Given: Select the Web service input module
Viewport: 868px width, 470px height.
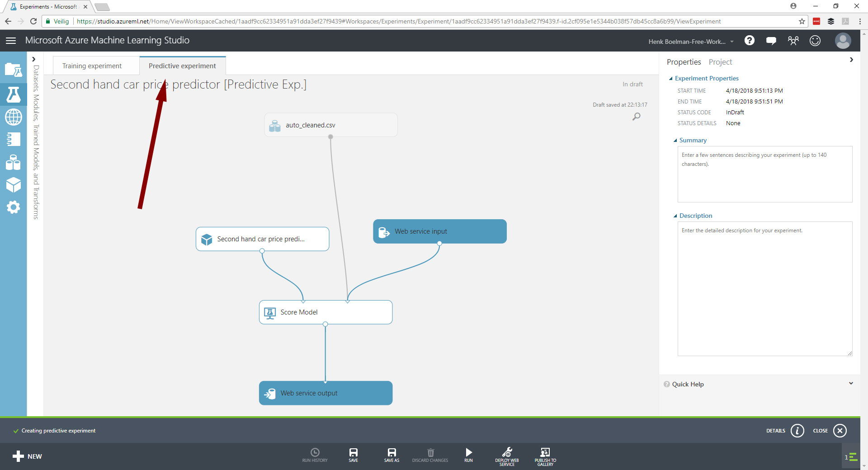Looking at the screenshot, I should (439, 231).
